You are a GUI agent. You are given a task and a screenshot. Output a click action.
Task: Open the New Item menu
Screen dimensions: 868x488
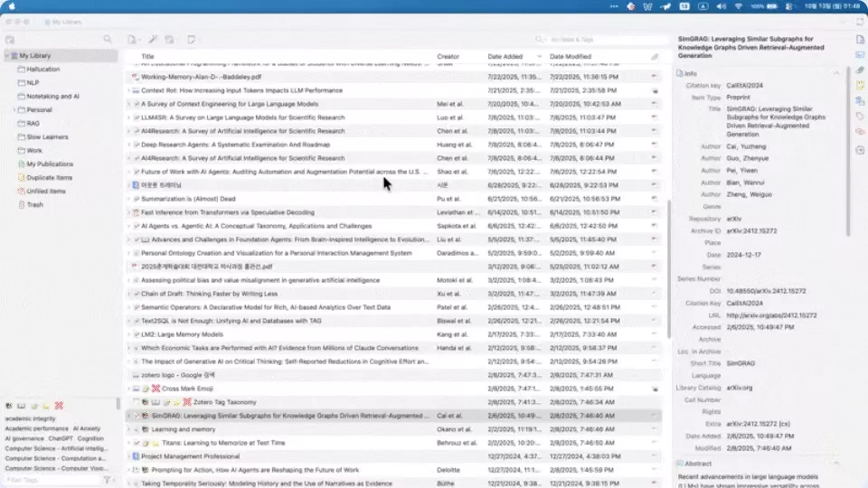pos(133,39)
